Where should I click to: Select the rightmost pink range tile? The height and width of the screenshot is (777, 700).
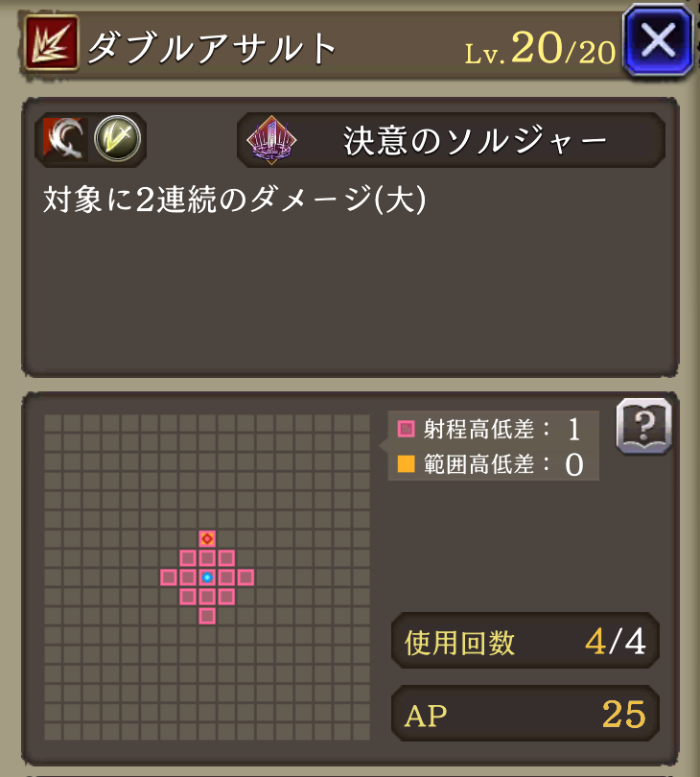pos(245,577)
